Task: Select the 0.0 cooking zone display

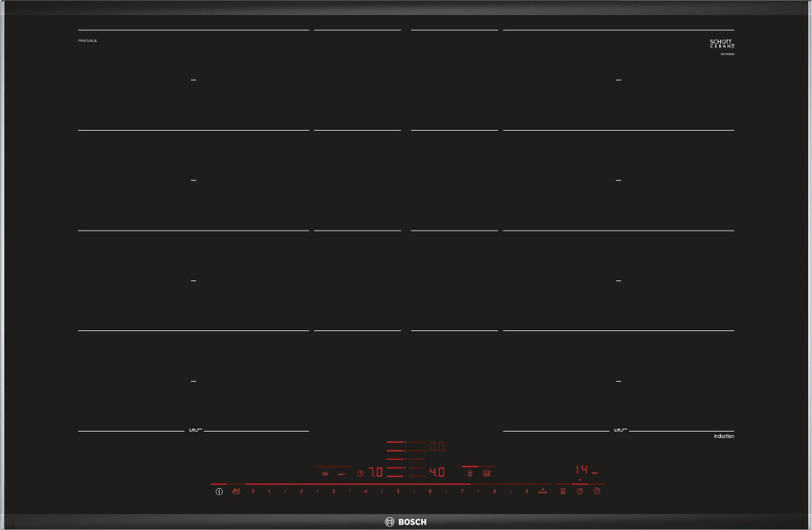Action: (x=437, y=447)
